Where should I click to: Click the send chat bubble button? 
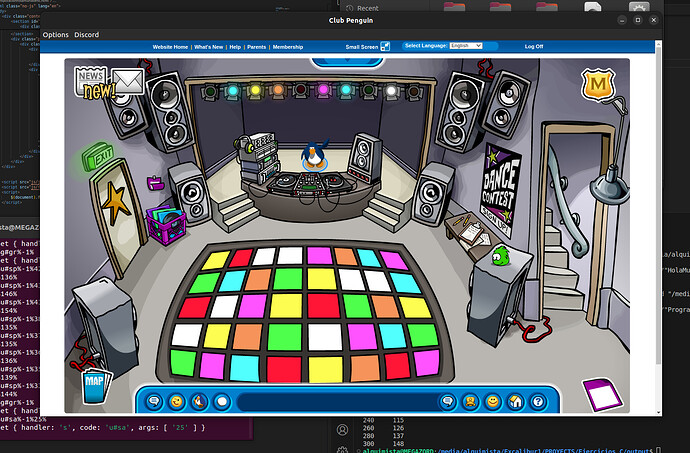448,402
